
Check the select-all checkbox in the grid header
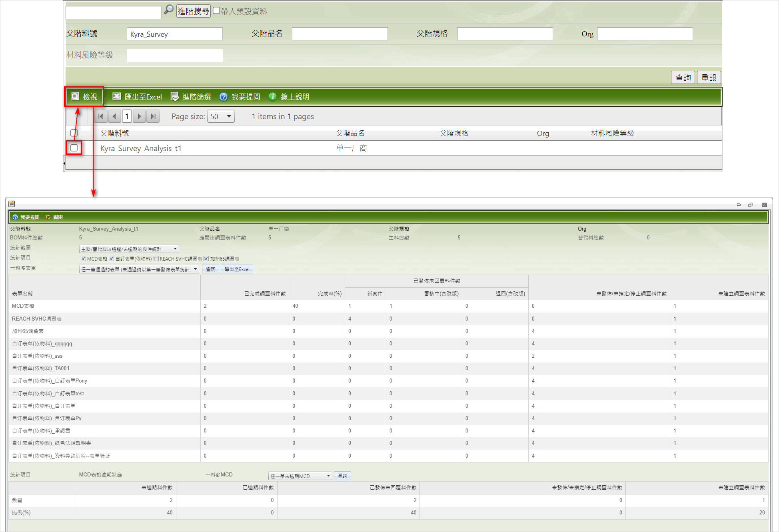click(x=74, y=133)
